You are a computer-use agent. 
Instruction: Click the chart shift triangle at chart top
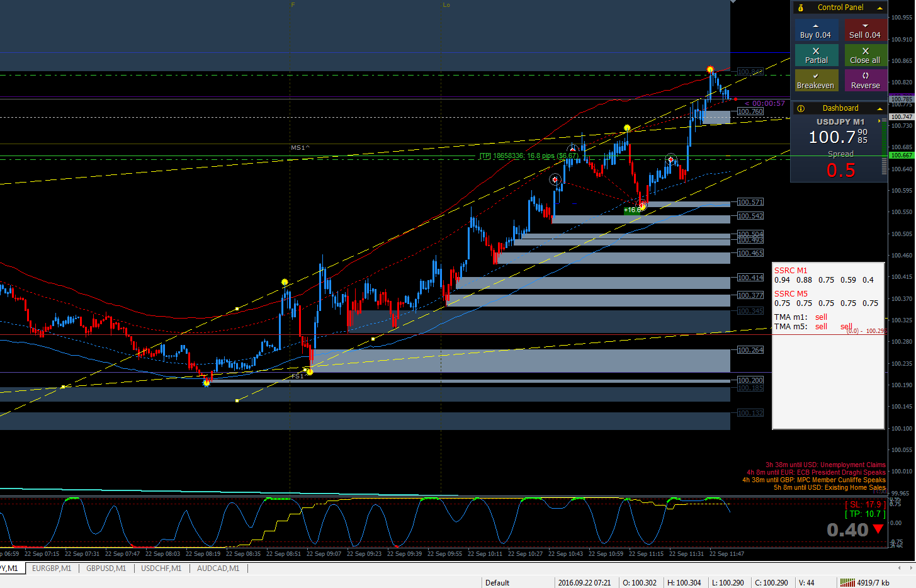coord(733,2)
